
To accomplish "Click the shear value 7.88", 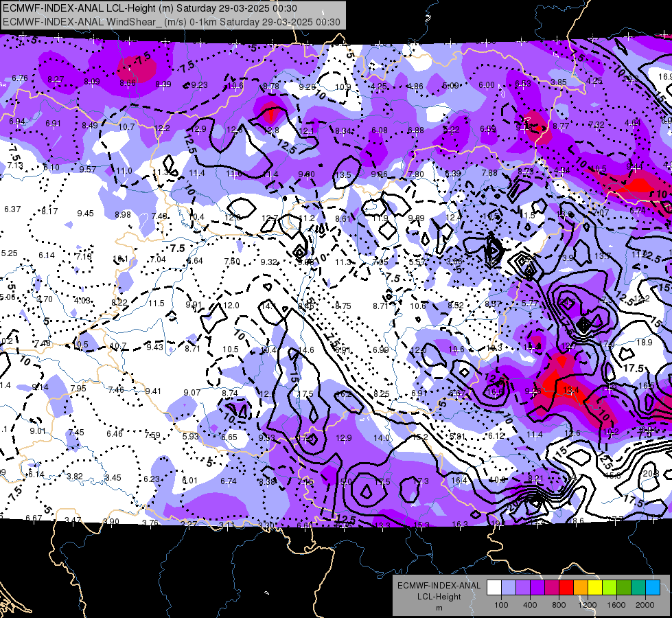I will [489, 172].
